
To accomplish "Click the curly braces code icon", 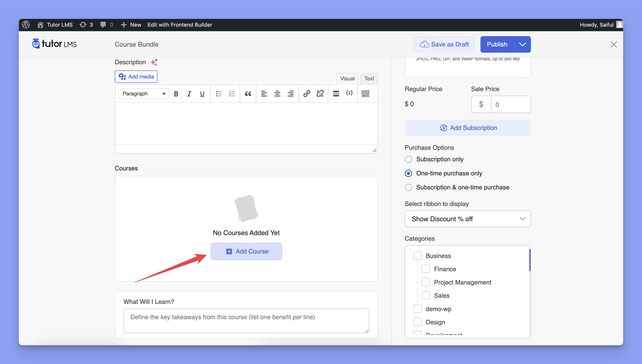I will 349,93.
